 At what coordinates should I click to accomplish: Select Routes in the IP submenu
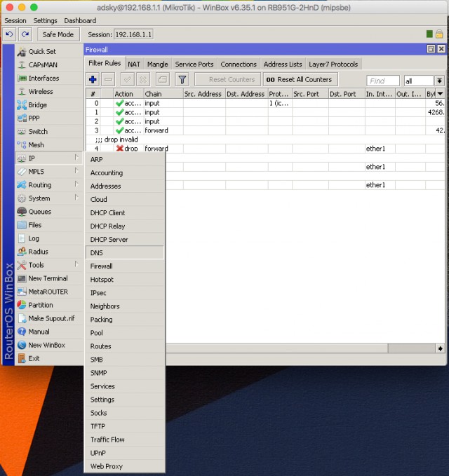click(125, 346)
